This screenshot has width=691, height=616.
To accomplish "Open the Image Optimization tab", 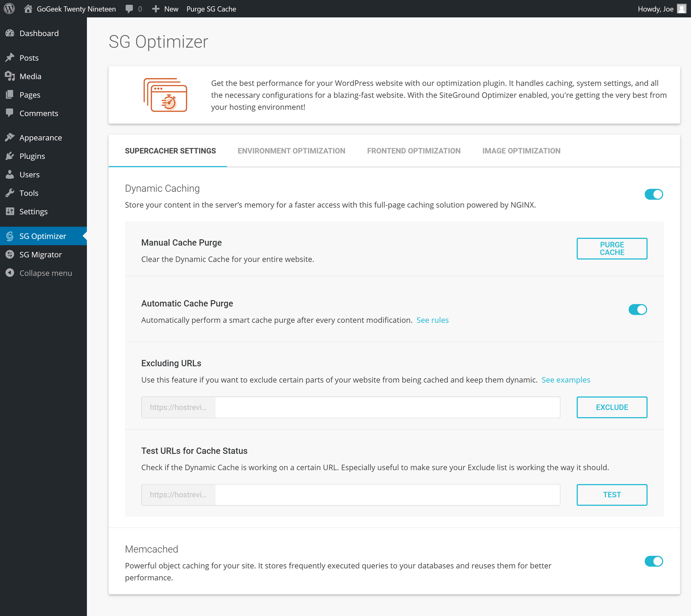I will (x=521, y=151).
